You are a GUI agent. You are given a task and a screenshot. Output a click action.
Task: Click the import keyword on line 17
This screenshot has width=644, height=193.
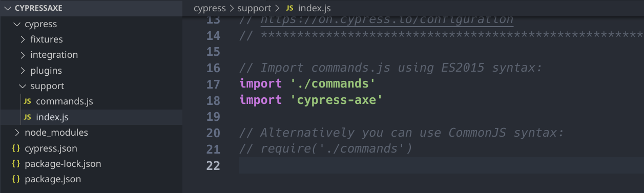click(260, 83)
